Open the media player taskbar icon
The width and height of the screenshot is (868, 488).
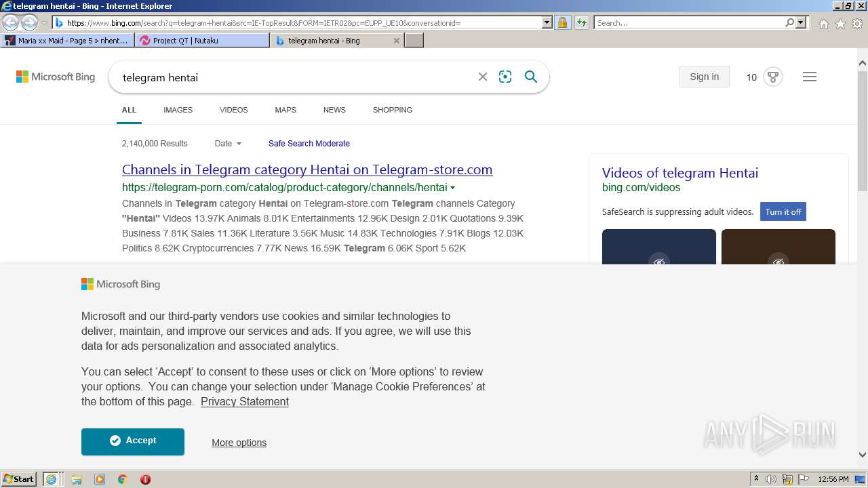(100, 479)
